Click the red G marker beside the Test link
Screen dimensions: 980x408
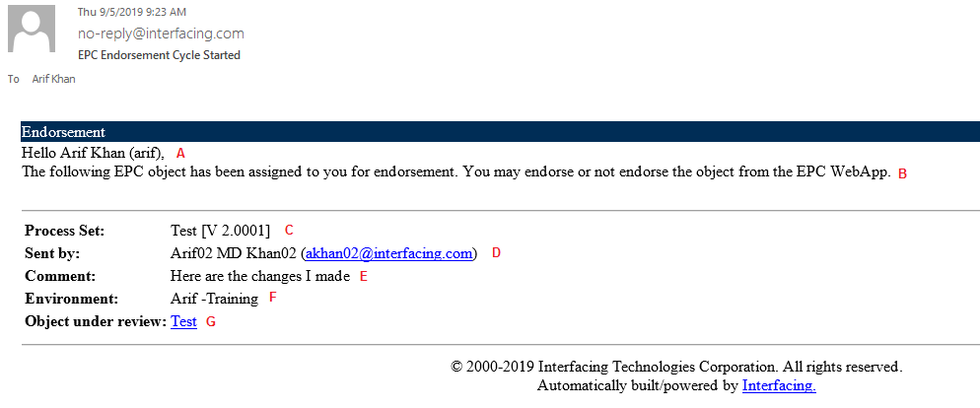(x=209, y=322)
